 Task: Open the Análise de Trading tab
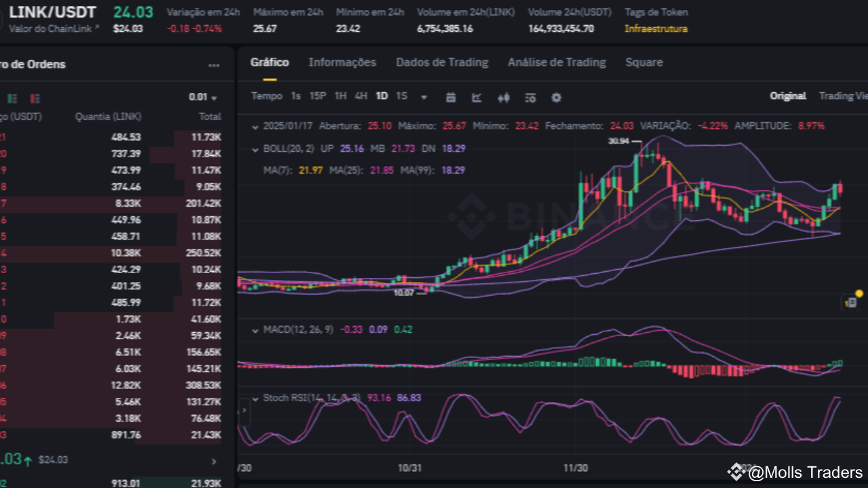[x=556, y=62]
